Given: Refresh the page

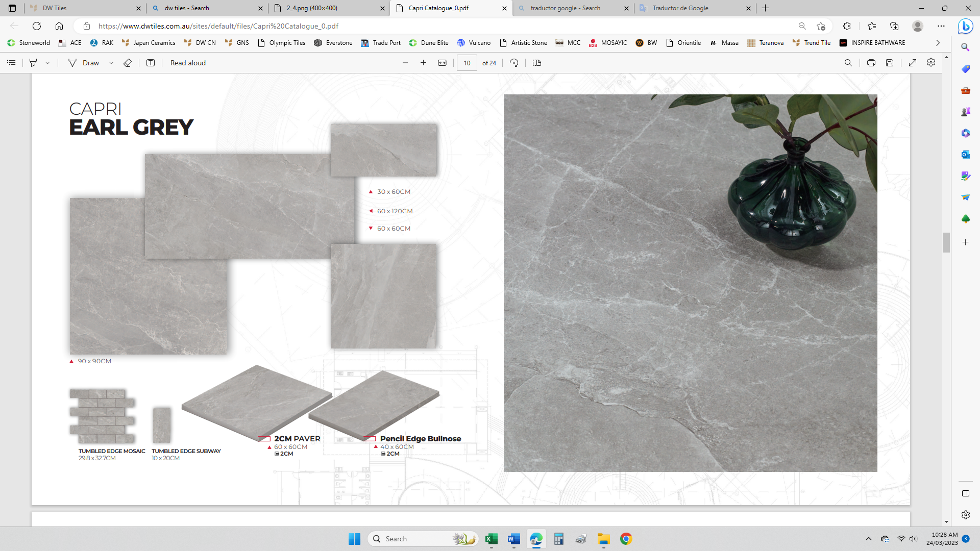Looking at the screenshot, I should tap(37, 26).
